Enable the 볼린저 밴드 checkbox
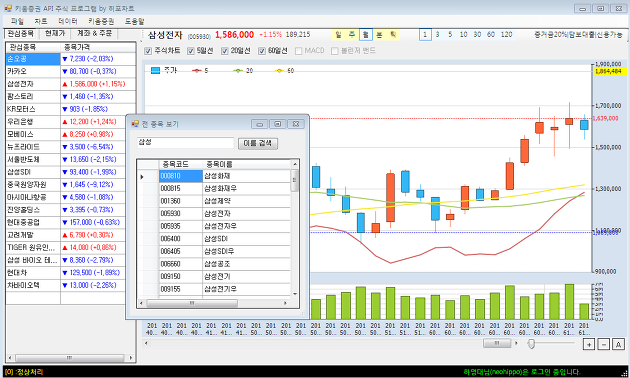630x378 pixels. coord(335,51)
